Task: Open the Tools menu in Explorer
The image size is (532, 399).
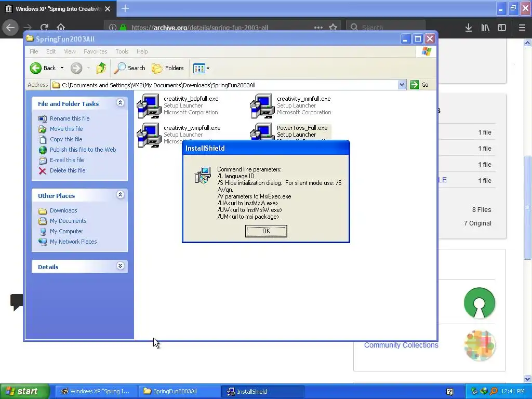Action: pyautogui.click(x=122, y=51)
